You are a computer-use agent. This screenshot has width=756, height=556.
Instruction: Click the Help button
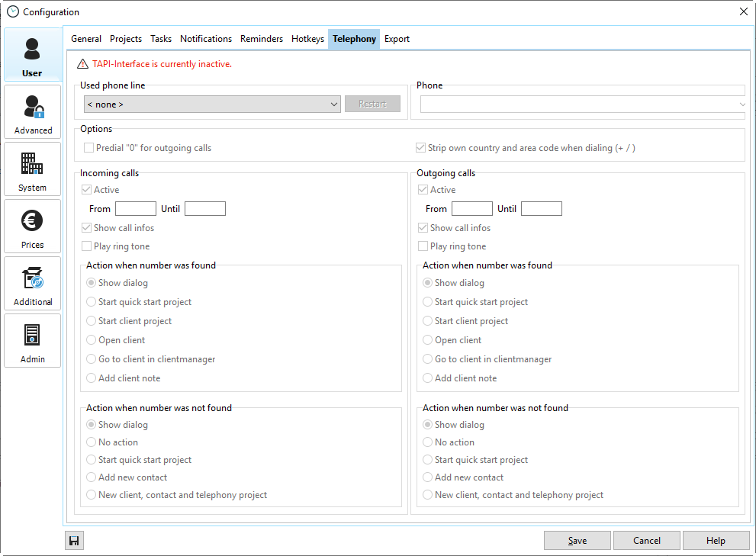(716, 541)
